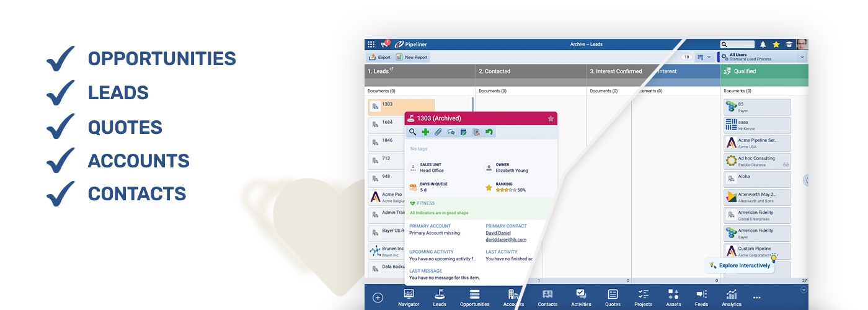Viewport: 868px width, 310px height.
Task: Open Navigator in bottom menu
Action: click(x=409, y=298)
